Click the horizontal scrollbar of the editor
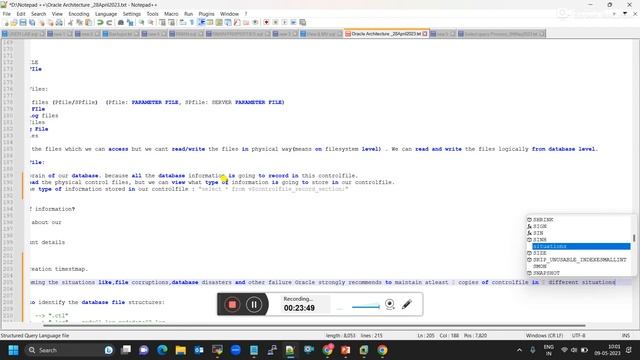 [314, 325]
